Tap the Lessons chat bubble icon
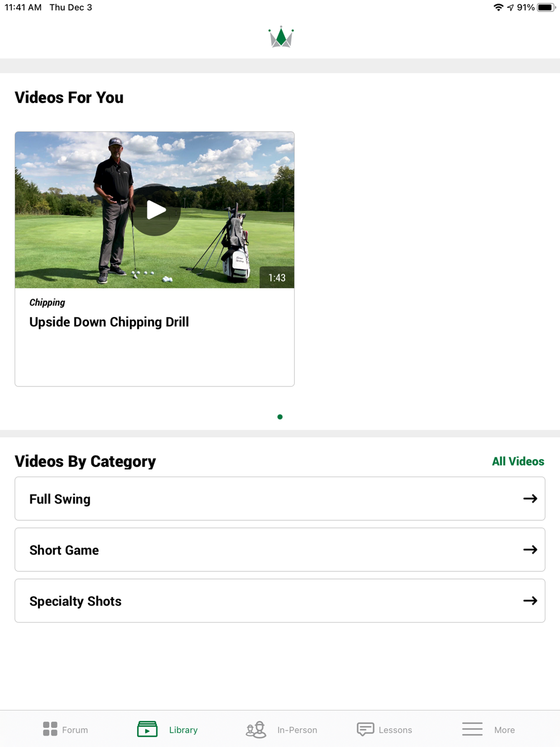Image resolution: width=560 pixels, height=747 pixels. pyautogui.click(x=366, y=729)
